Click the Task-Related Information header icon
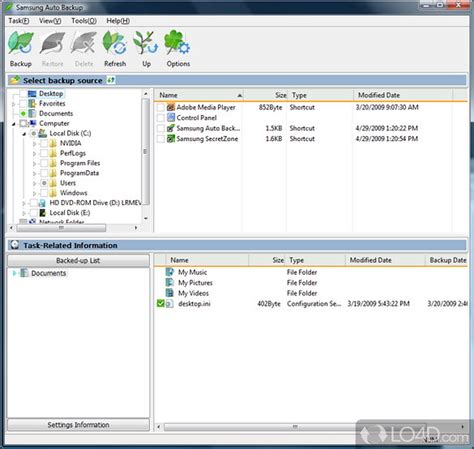The width and height of the screenshot is (474, 449). (x=14, y=245)
